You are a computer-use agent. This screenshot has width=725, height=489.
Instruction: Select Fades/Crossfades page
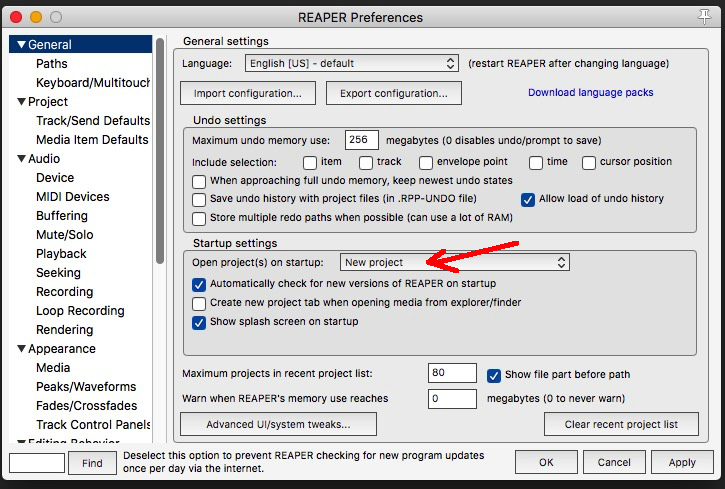click(86, 405)
